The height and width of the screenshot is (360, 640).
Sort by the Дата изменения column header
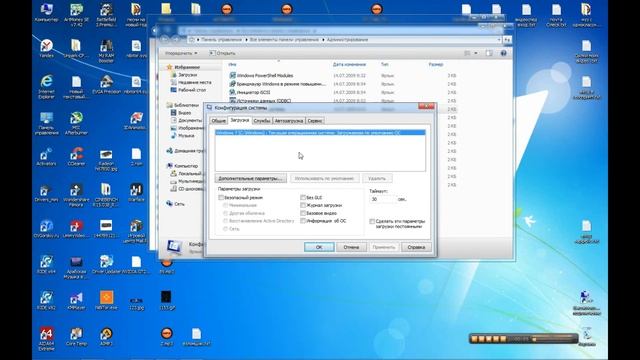click(349, 64)
